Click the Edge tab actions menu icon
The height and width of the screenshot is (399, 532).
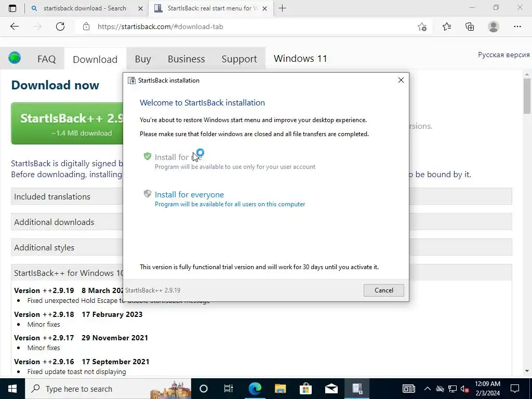coord(12,8)
